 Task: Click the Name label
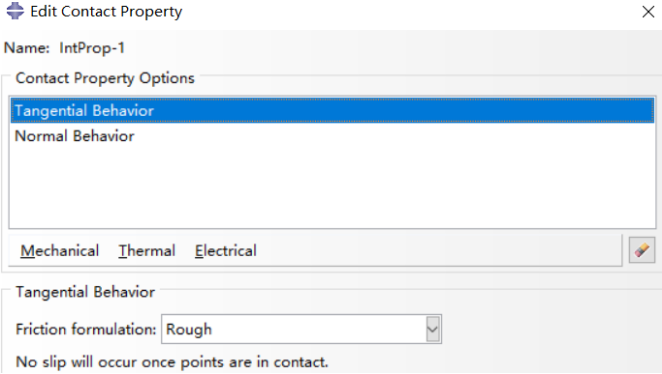coord(27,48)
